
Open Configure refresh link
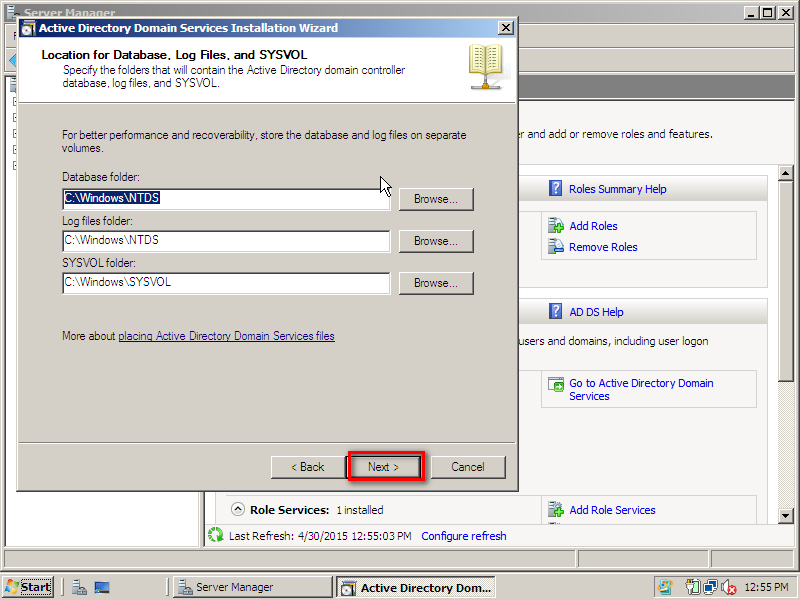click(464, 536)
